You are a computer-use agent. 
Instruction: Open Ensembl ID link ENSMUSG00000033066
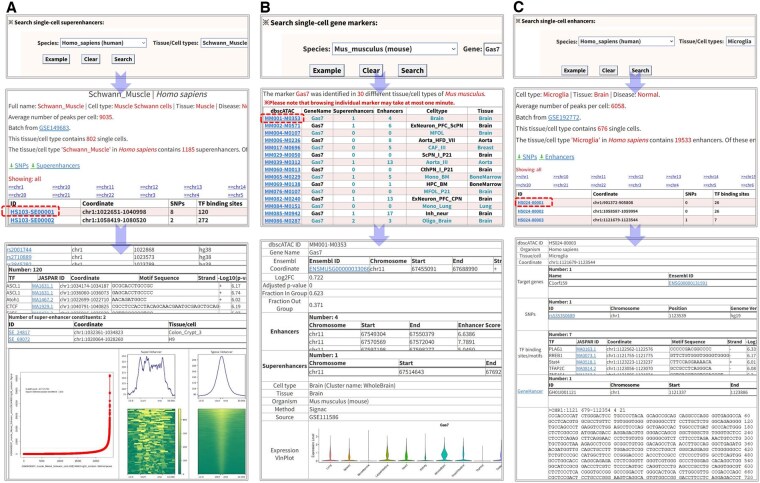(339, 268)
